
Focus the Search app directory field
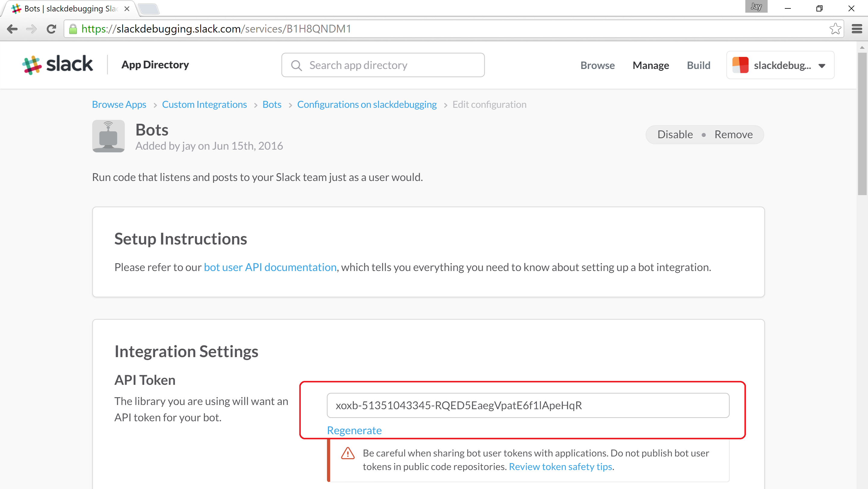pos(383,65)
